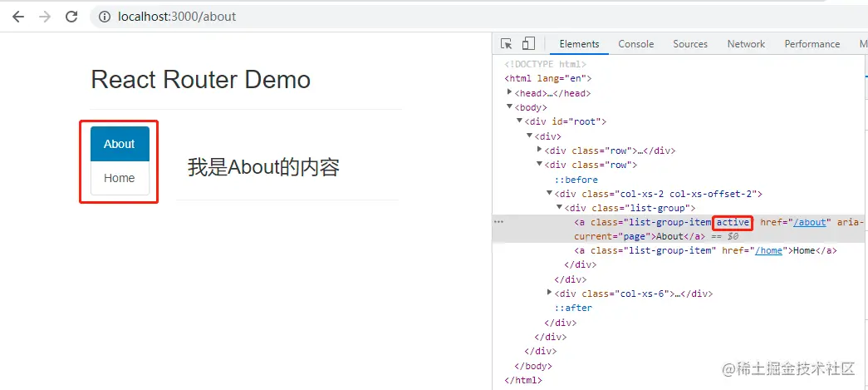Collapse the second div class="row" node
Viewport: 868px width, 390px height.
coord(540,164)
